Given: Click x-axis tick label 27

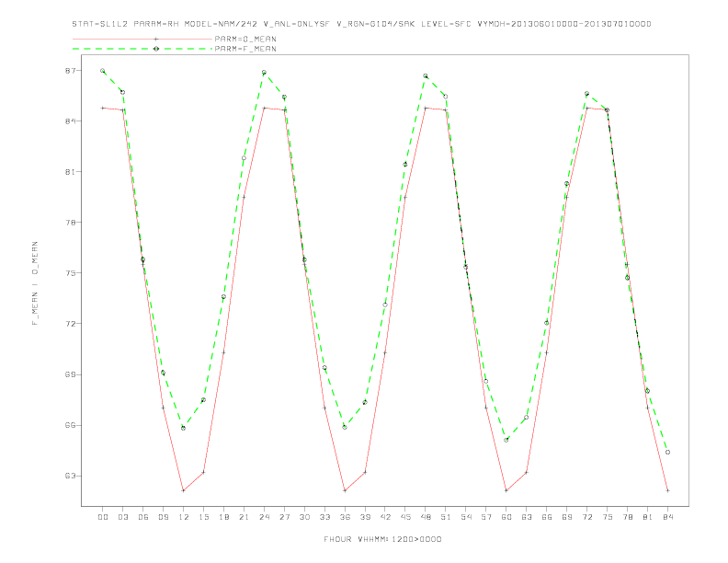Looking at the screenshot, I should 284,517.
